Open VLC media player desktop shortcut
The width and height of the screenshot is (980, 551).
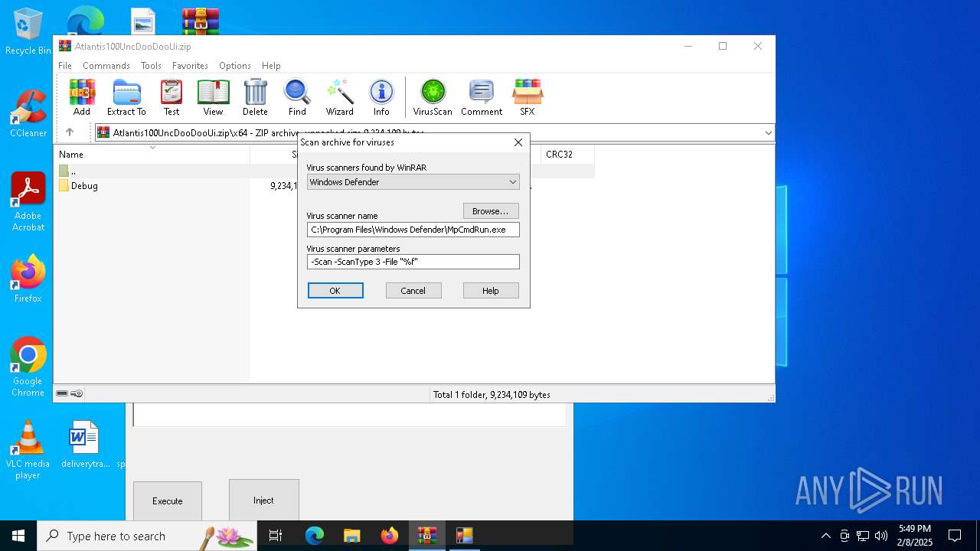[28, 450]
